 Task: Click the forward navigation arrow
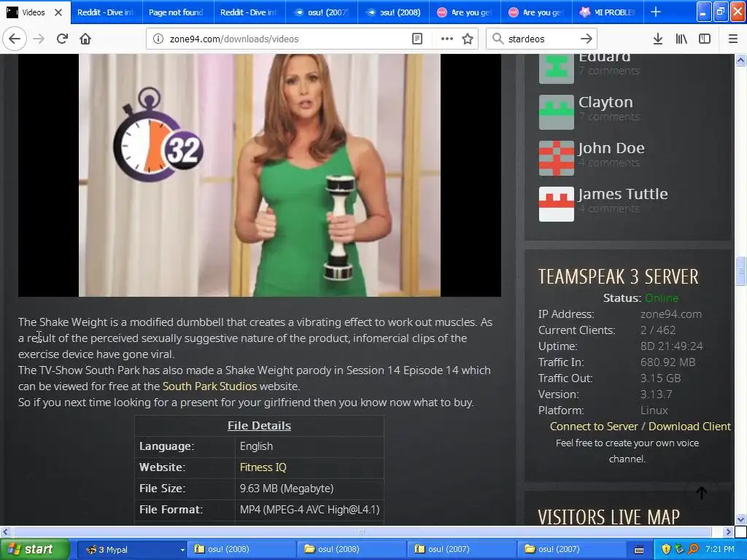(x=39, y=39)
